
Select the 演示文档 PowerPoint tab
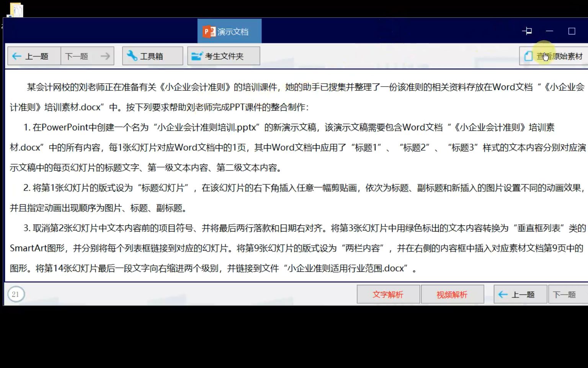point(229,31)
